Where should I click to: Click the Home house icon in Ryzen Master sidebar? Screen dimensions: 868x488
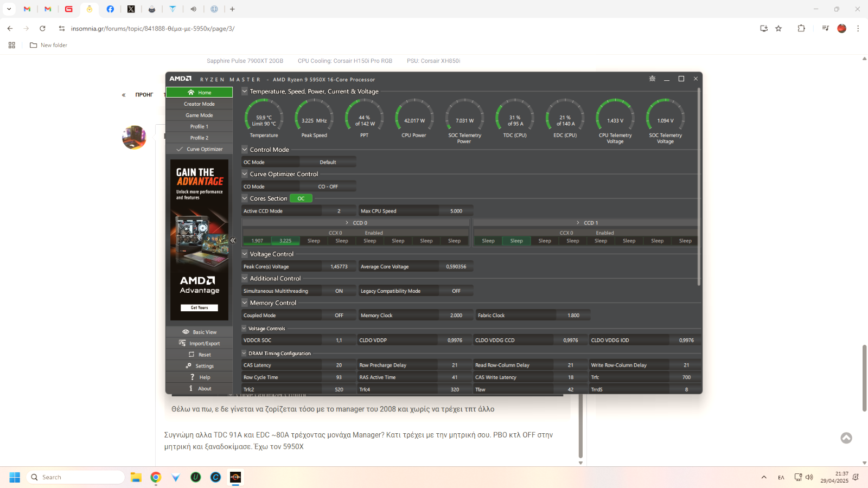(191, 92)
